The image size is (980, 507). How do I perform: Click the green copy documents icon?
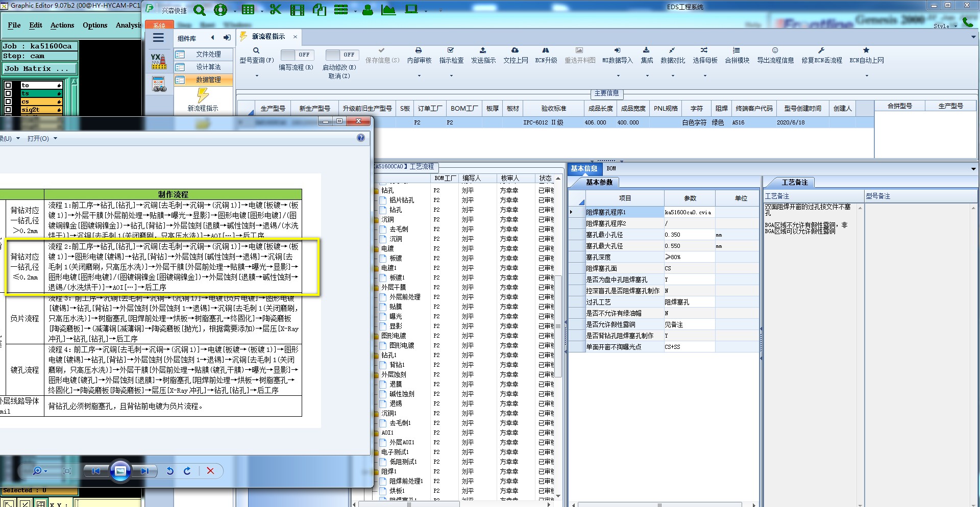[x=320, y=10]
